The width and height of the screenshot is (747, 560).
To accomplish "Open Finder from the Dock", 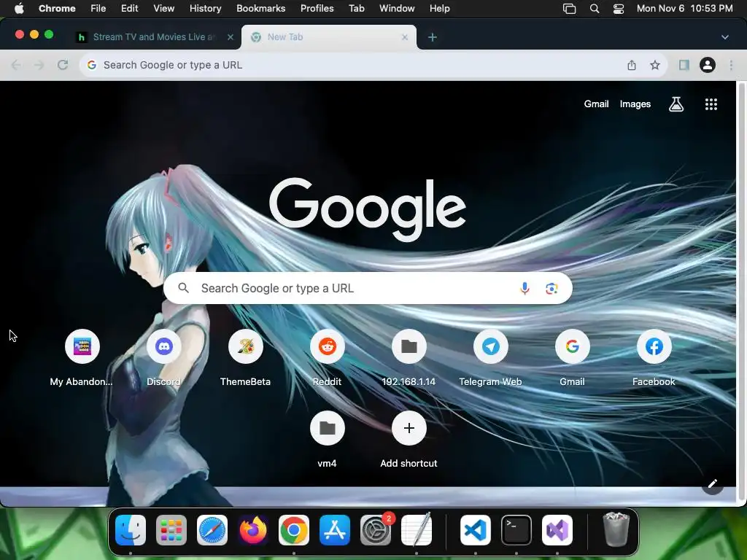I will [x=131, y=530].
